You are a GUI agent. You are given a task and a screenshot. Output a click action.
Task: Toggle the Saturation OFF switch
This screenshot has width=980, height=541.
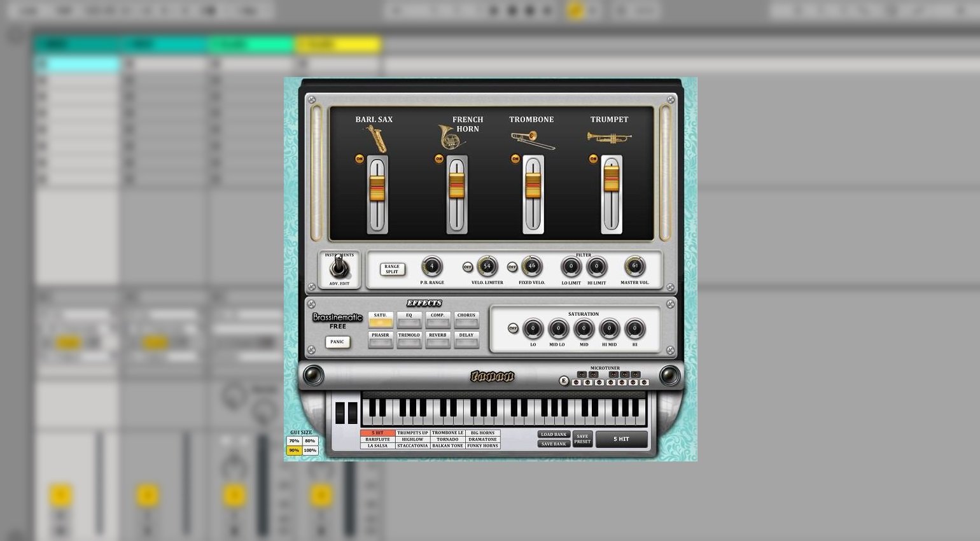point(513,329)
